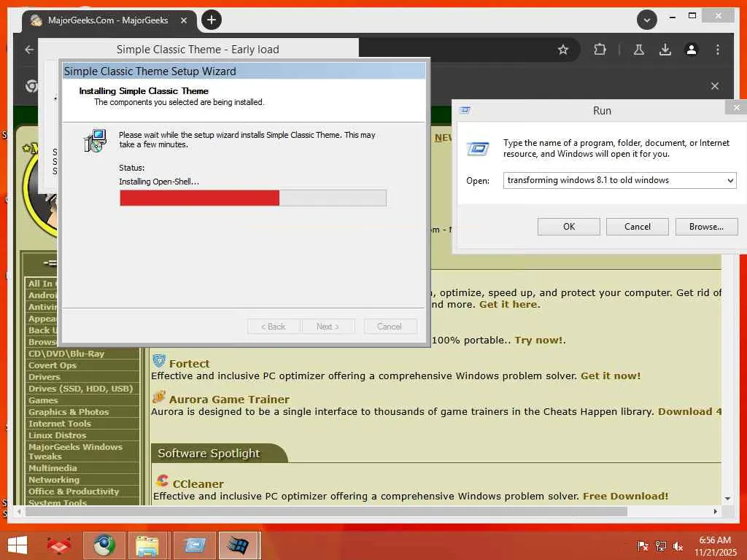Click the CCleaner logo icon
747x560 pixels.
click(162, 481)
